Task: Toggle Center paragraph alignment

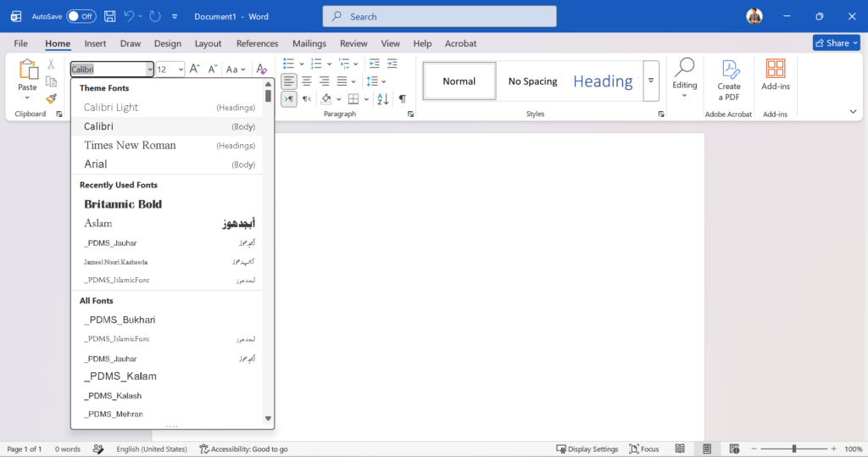Action: pyautogui.click(x=307, y=81)
